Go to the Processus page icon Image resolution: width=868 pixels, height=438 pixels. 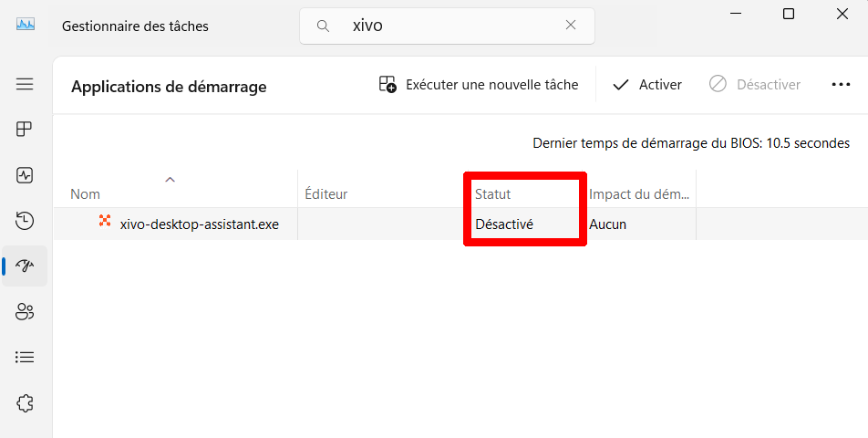[25, 129]
